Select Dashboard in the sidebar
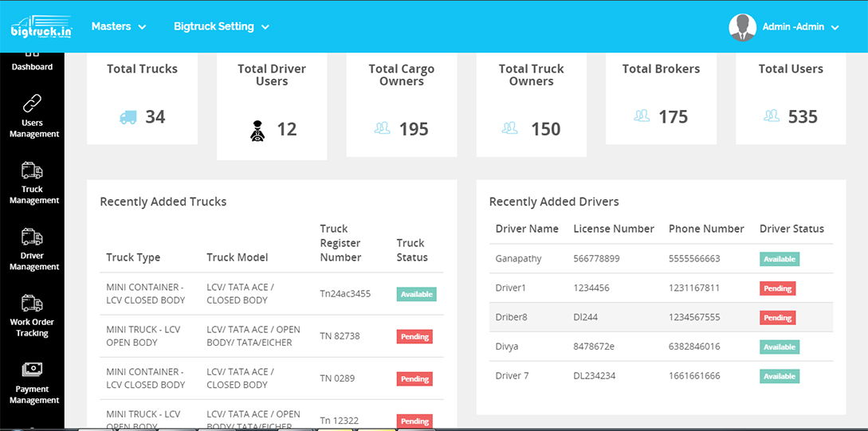Viewport: 868px width, 431px height. [x=33, y=61]
